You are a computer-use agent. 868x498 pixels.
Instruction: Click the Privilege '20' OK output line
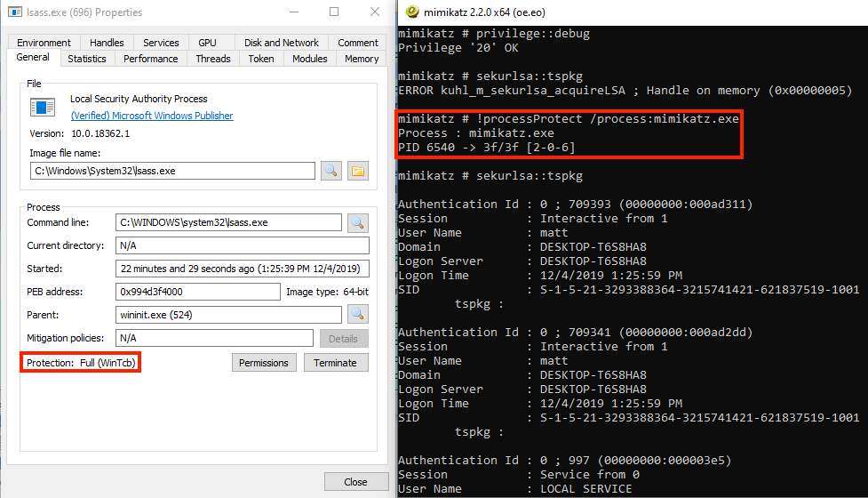pos(458,48)
